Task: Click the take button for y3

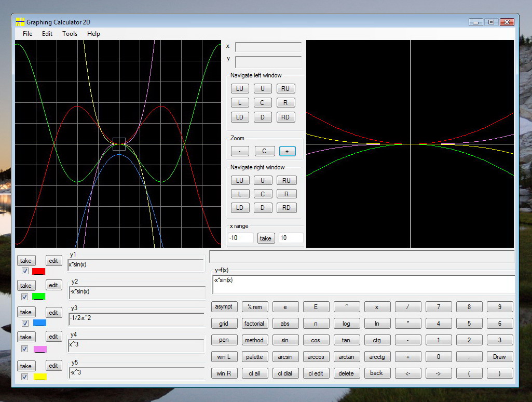Action: [26, 312]
